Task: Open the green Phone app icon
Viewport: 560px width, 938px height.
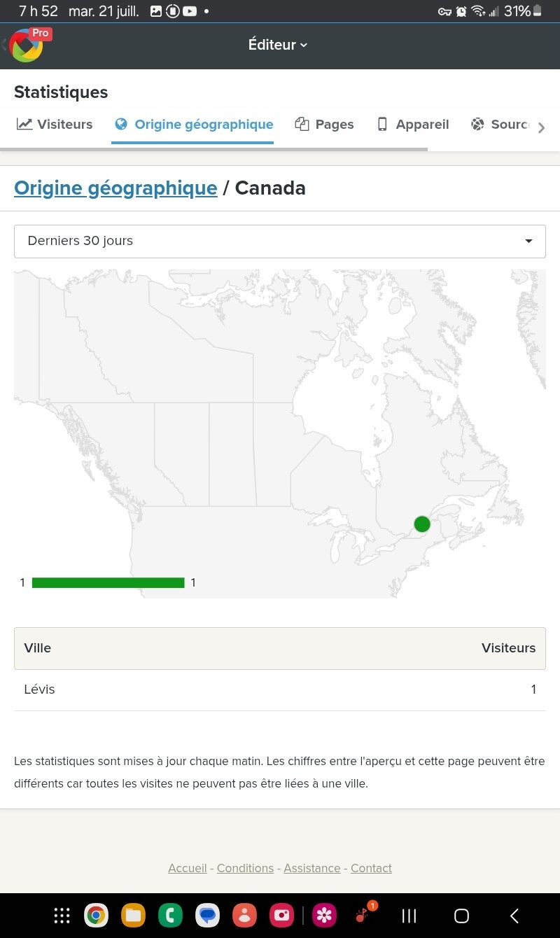Action: (x=170, y=915)
